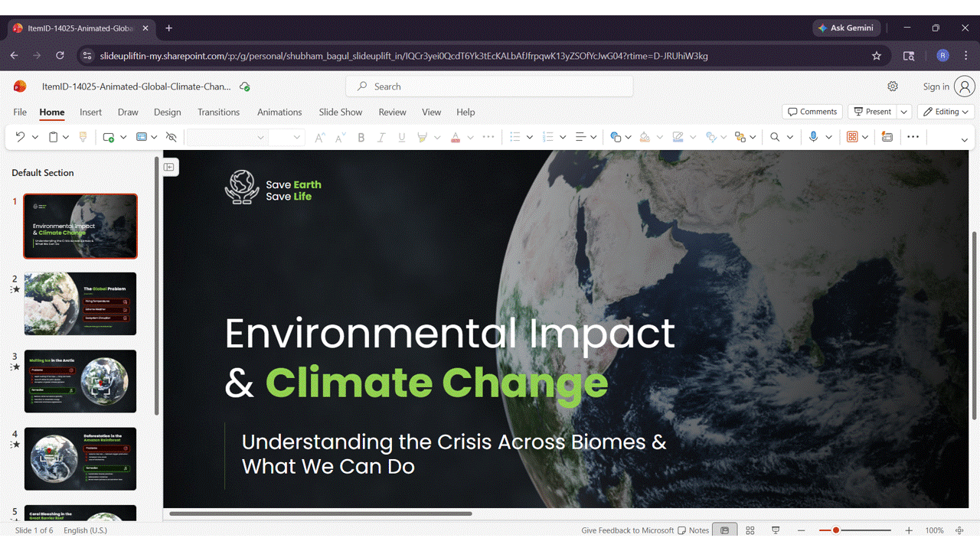Open a new browser tab
980x551 pixels.
coord(168,28)
